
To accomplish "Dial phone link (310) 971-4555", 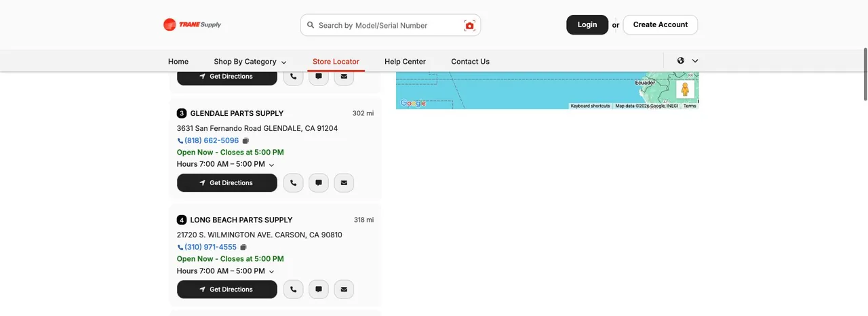I will coord(210,247).
